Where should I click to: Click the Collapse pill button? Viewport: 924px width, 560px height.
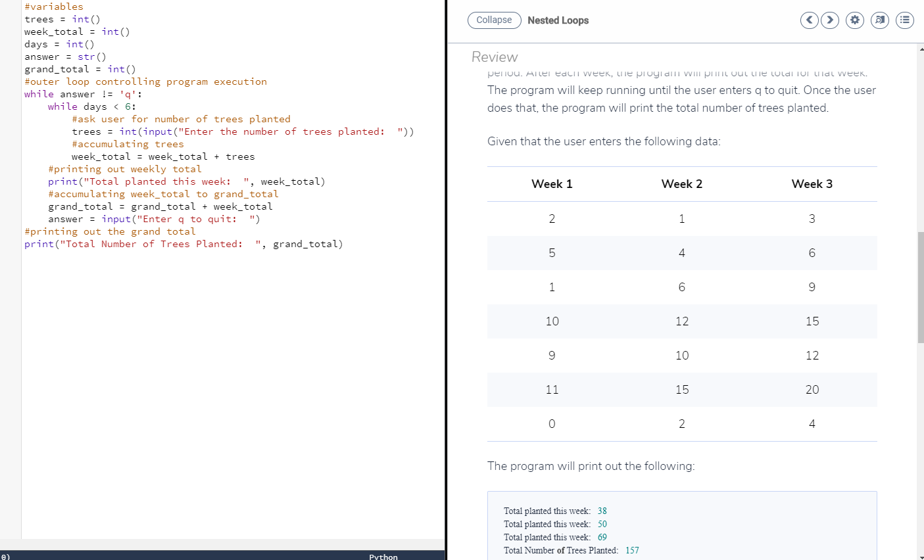tap(494, 20)
